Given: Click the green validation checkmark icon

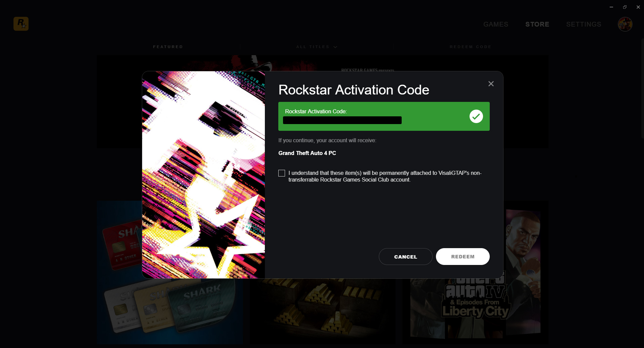Looking at the screenshot, I should click(476, 116).
